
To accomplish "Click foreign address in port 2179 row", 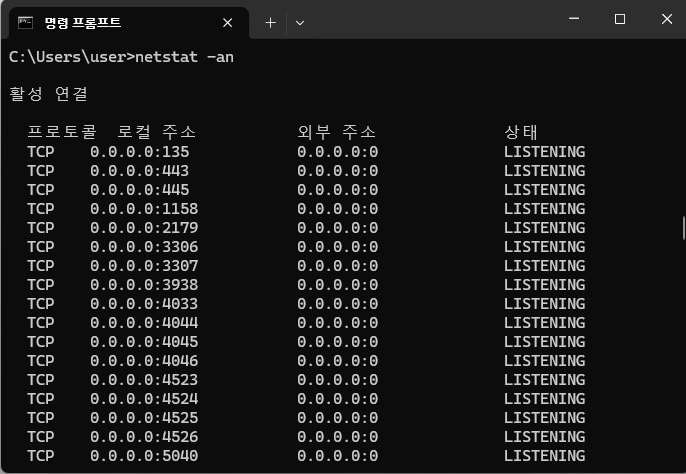I will 338,228.
